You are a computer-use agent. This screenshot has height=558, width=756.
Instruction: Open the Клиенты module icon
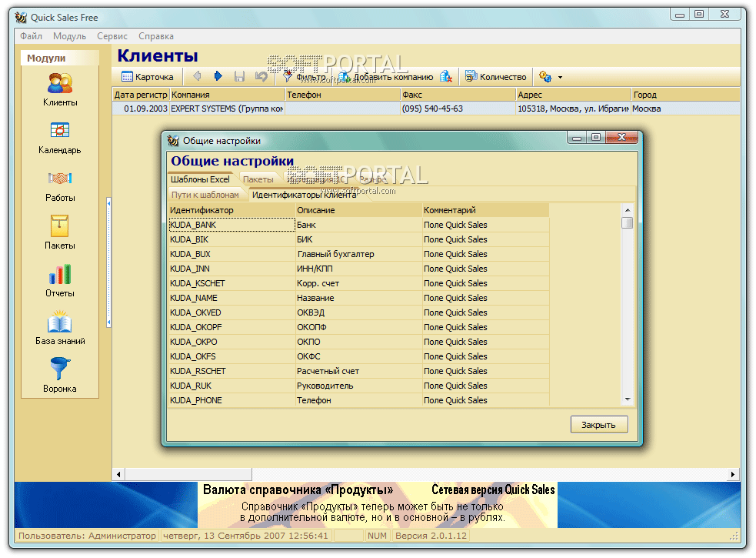pyautogui.click(x=60, y=83)
